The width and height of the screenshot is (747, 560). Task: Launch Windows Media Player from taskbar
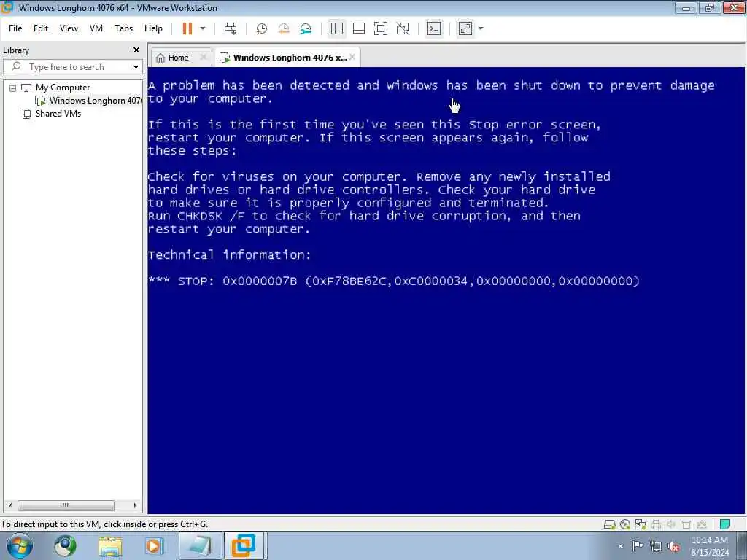[x=155, y=546]
